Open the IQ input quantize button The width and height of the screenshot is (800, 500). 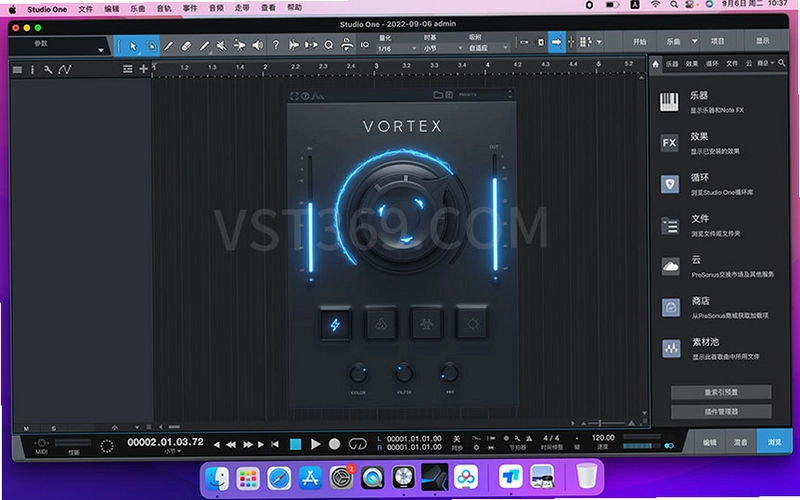pos(364,45)
